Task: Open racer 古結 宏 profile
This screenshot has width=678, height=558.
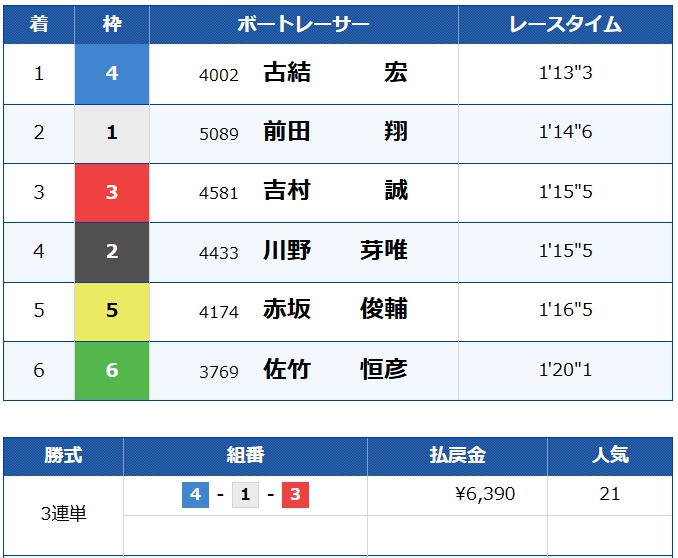Action: point(335,74)
